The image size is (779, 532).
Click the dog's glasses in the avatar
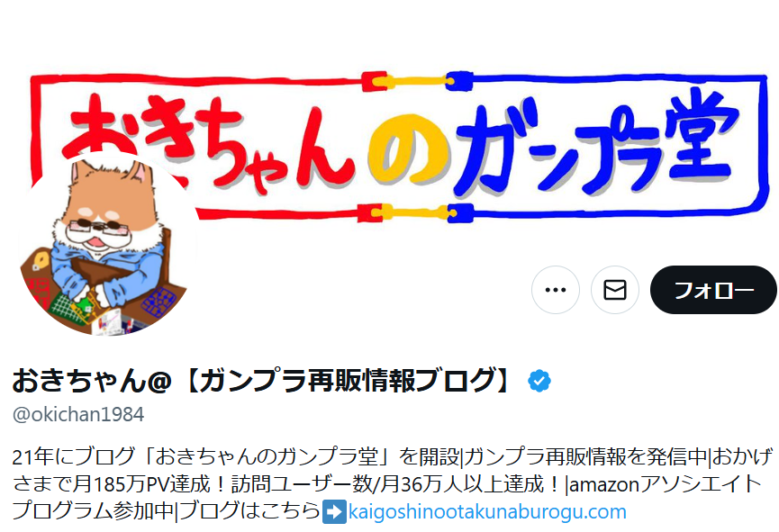pyautogui.click(x=98, y=228)
